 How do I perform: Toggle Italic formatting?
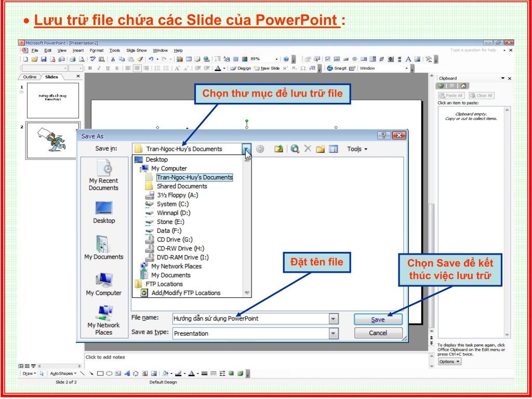(99, 68)
